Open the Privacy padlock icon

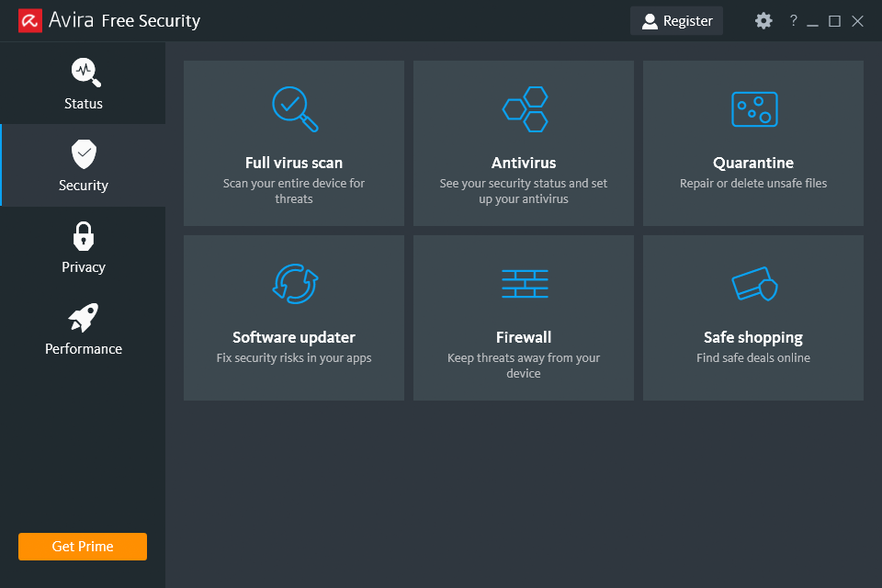pos(84,236)
